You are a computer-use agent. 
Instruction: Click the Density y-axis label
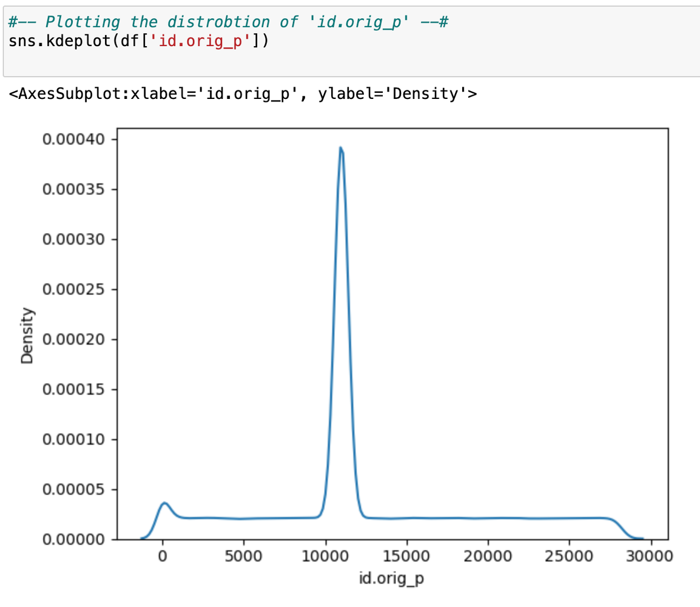pos(27,337)
